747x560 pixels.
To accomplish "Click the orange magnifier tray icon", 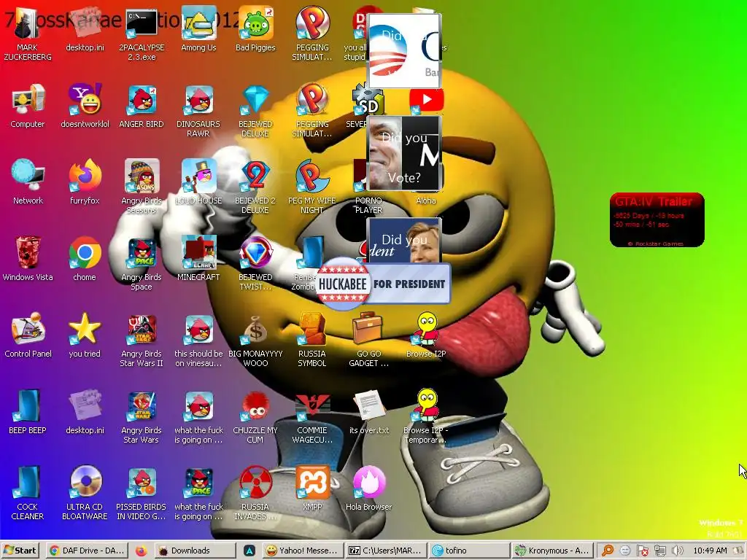I will 608,551.
